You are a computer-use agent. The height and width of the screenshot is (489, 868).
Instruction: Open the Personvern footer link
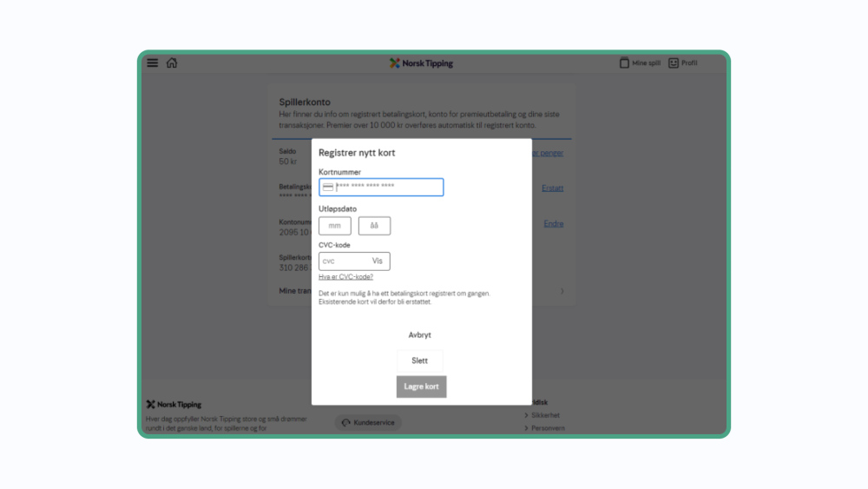tap(547, 428)
